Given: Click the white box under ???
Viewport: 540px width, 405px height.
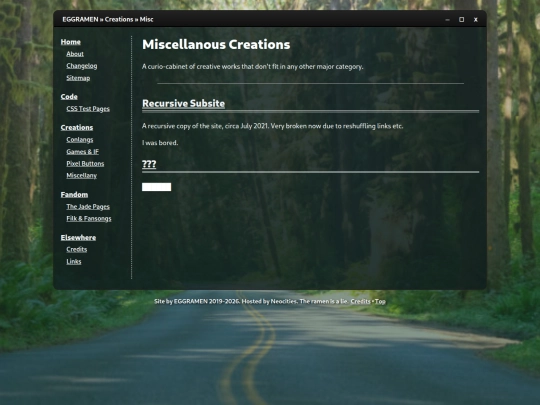Looking at the screenshot, I should coord(156,187).
